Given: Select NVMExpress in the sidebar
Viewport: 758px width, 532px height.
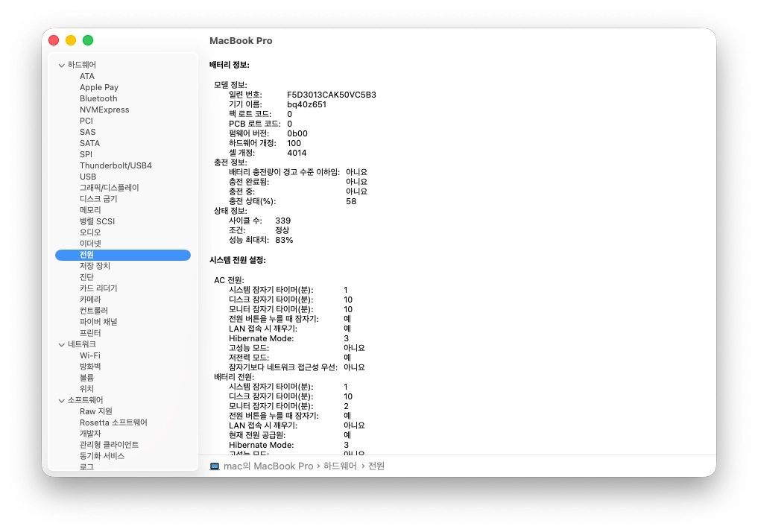Looking at the screenshot, I should coord(104,110).
